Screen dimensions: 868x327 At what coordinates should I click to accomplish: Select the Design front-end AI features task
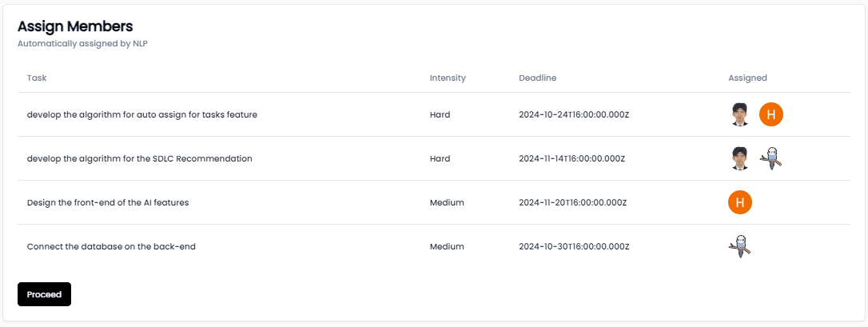108,202
